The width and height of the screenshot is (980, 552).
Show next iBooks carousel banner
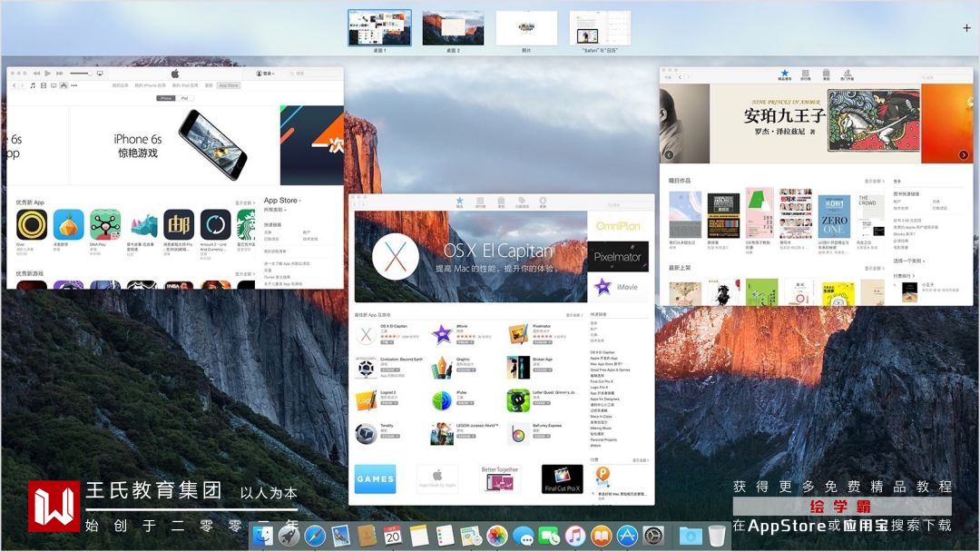(963, 155)
